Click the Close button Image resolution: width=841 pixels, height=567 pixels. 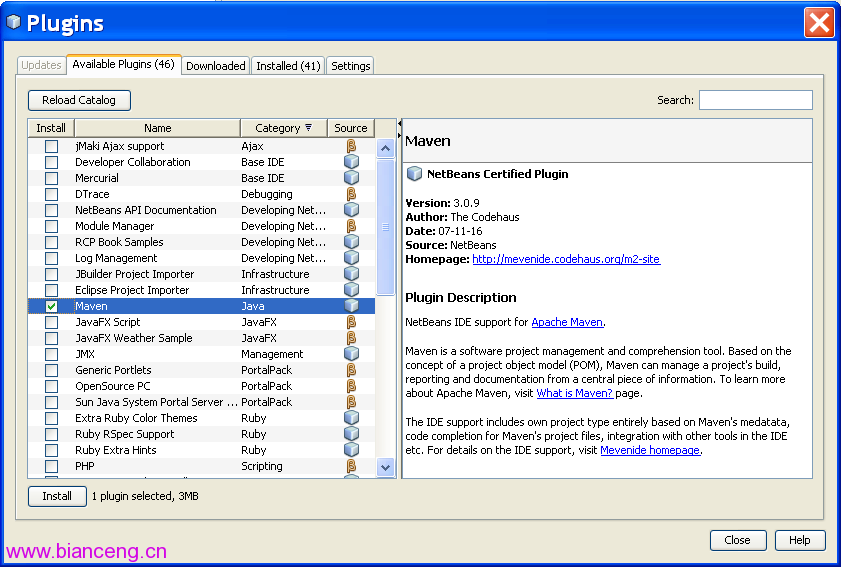(x=738, y=540)
